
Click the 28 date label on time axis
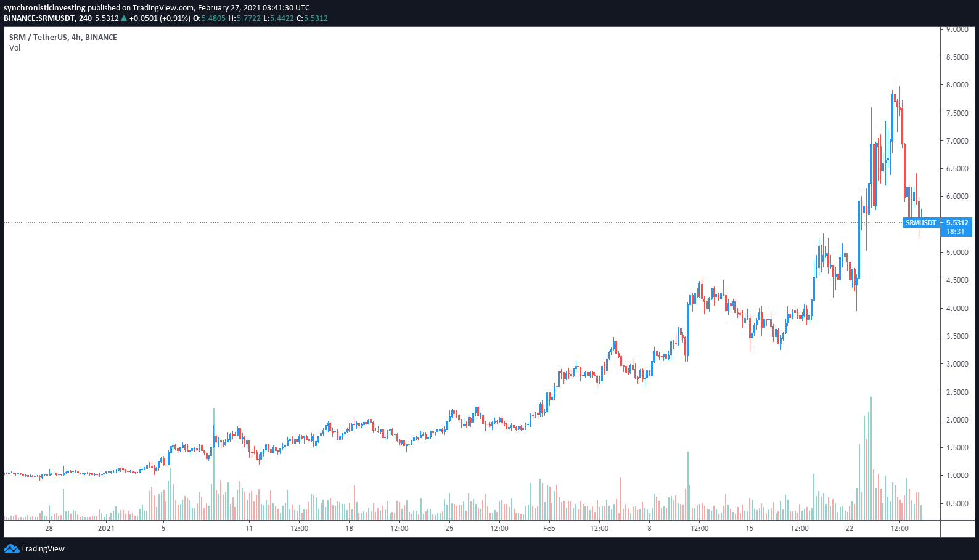[49, 529]
